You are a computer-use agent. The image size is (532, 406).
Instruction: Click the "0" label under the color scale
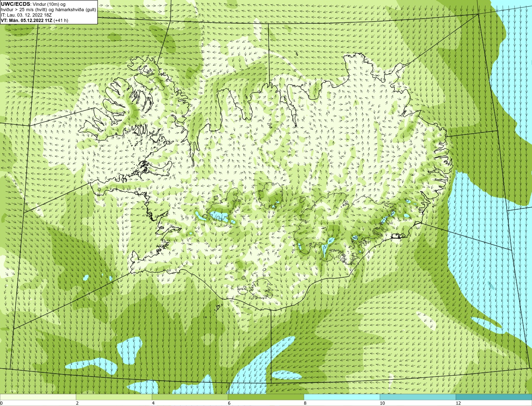pos(1,403)
